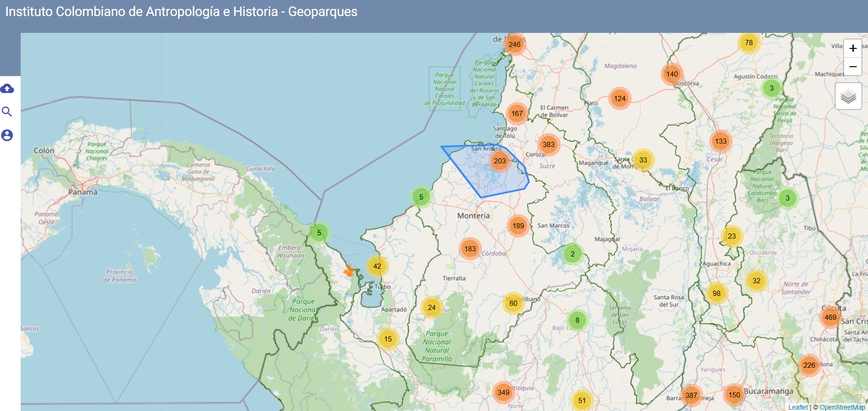Screen dimensions: 868x411
Task: Open the OpenStreetMap attribution link
Action: pyautogui.click(x=842, y=407)
